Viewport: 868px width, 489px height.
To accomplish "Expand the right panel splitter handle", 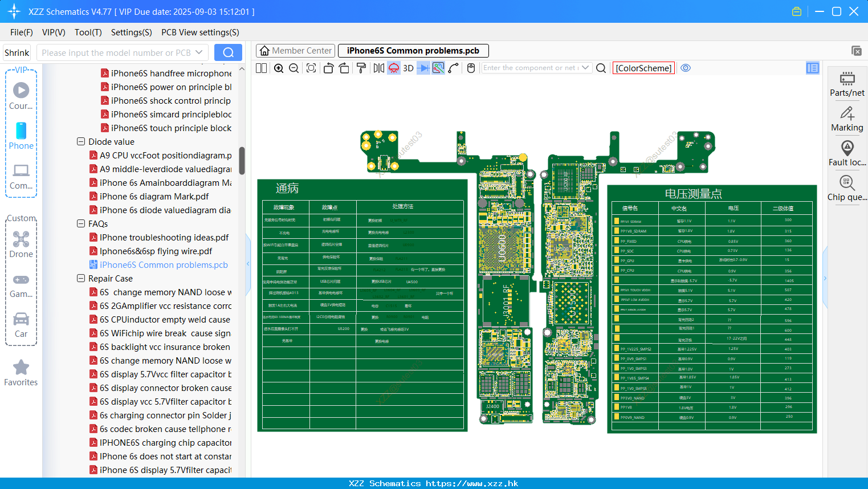I will tap(825, 278).
